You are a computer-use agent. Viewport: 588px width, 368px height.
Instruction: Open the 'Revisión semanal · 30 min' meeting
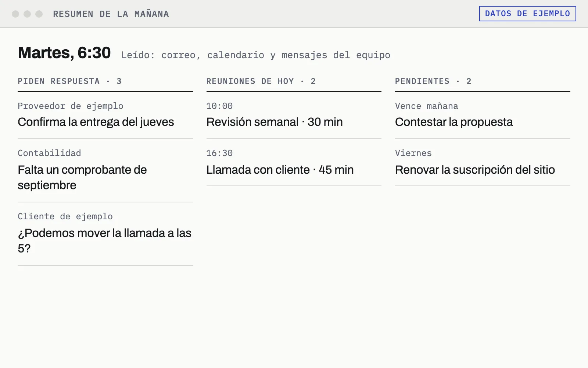coord(275,122)
